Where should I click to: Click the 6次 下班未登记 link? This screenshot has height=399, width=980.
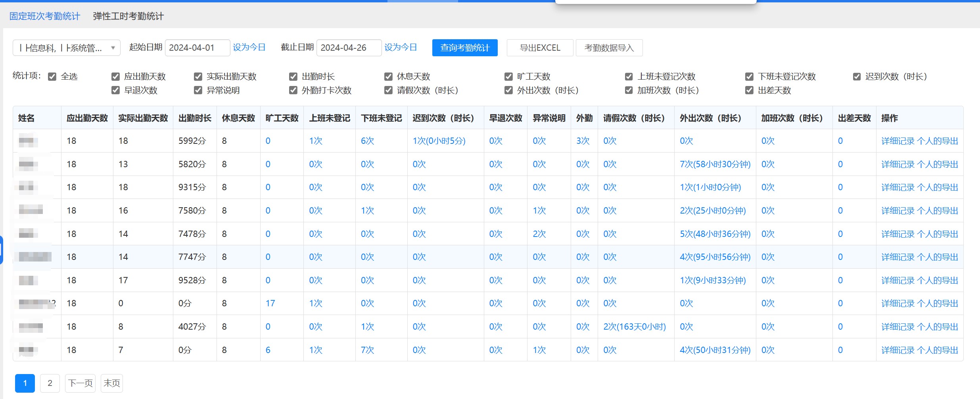click(367, 141)
